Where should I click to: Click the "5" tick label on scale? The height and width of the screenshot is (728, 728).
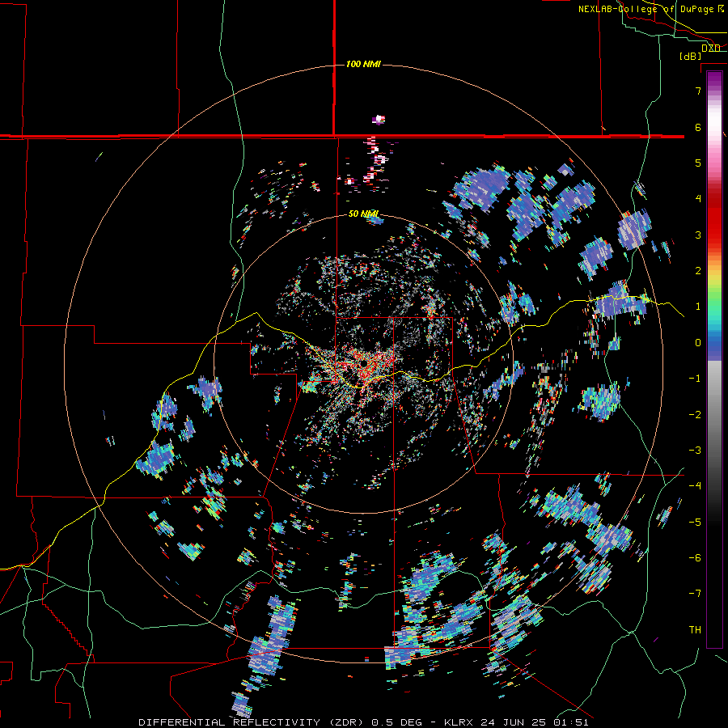698,163
